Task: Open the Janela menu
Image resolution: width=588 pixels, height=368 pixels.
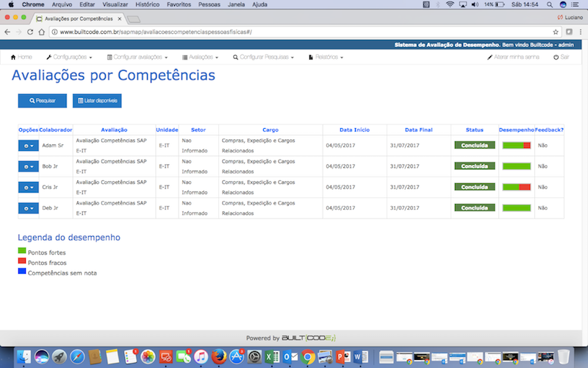Action: (236, 4)
